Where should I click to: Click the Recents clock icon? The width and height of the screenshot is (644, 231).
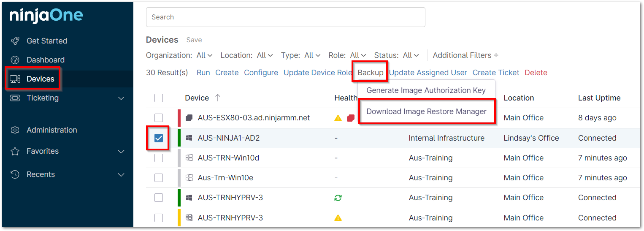[x=15, y=174]
